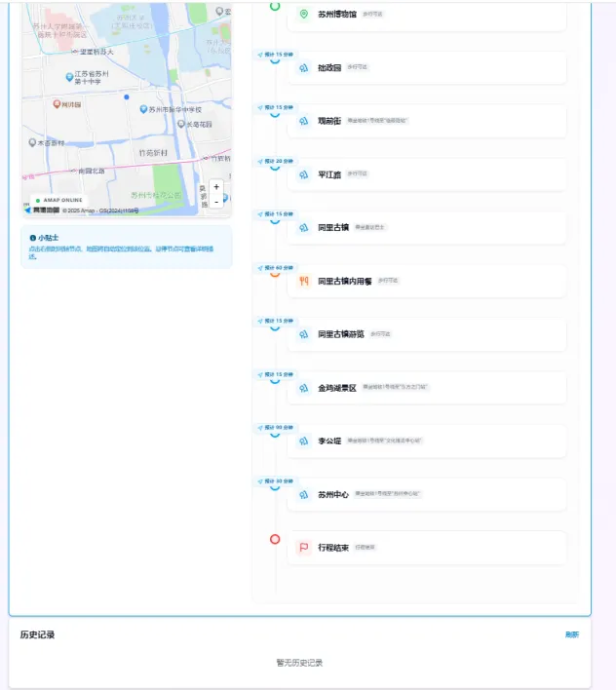Open the 金鸡湖景区 itinerary card

[x=426, y=388]
